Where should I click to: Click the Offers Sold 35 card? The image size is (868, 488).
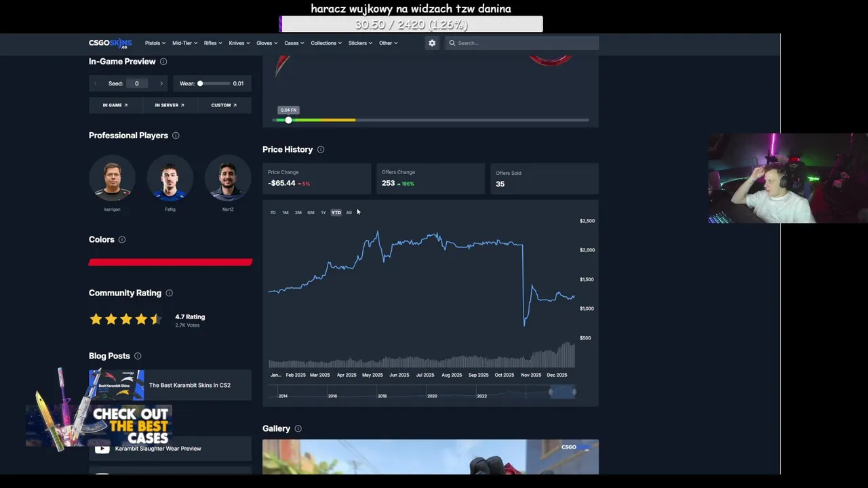pyautogui.click(x=545, y=178)
